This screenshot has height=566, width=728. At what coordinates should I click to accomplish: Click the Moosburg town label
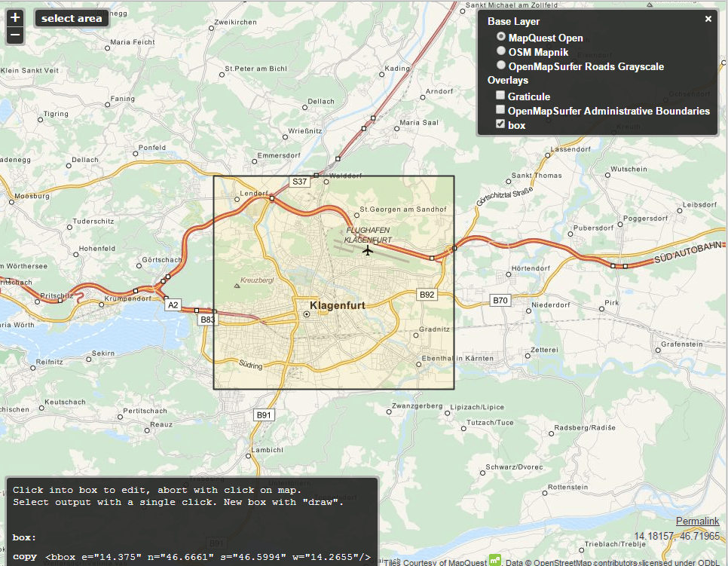point(32,196)
